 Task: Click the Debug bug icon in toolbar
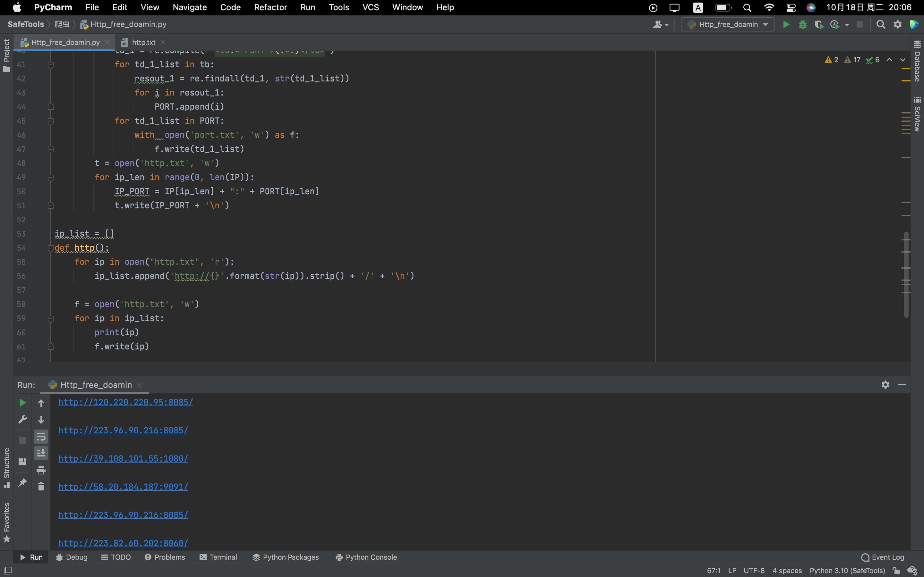coord(802,24)
